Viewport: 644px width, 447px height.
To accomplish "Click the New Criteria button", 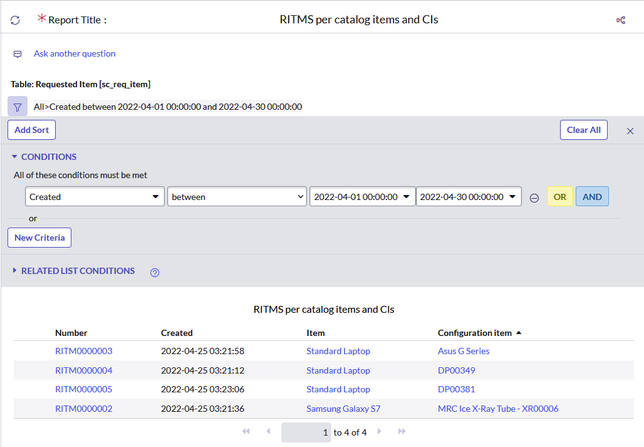I will click(x=39, y=237).
